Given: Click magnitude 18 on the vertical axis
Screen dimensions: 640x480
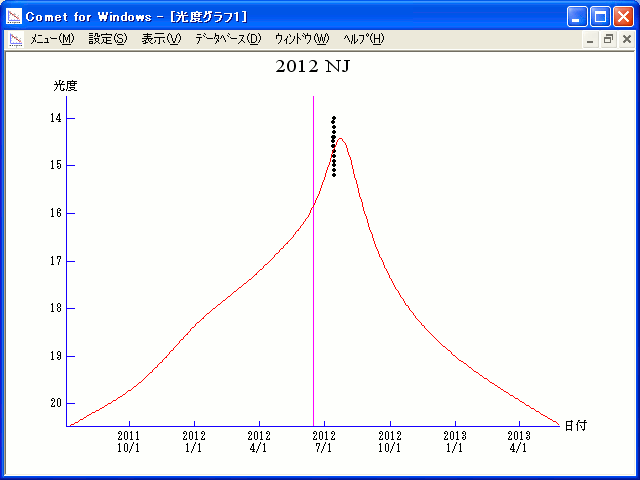Looking at the screenshot, I should pos(56,308).
